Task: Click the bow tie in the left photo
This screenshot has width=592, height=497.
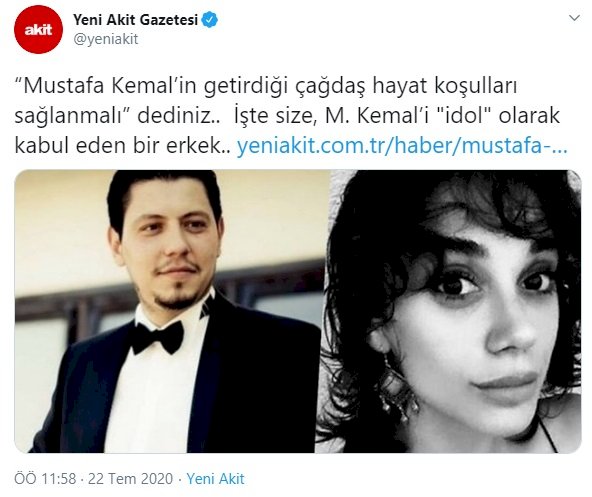Action: tap(157, 338)
